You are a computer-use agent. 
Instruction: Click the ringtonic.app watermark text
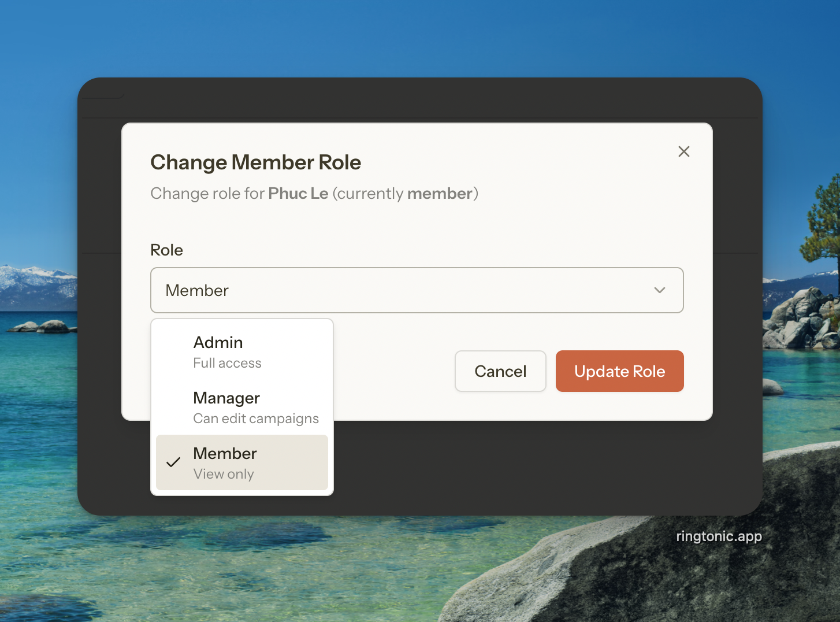point(719,536)
